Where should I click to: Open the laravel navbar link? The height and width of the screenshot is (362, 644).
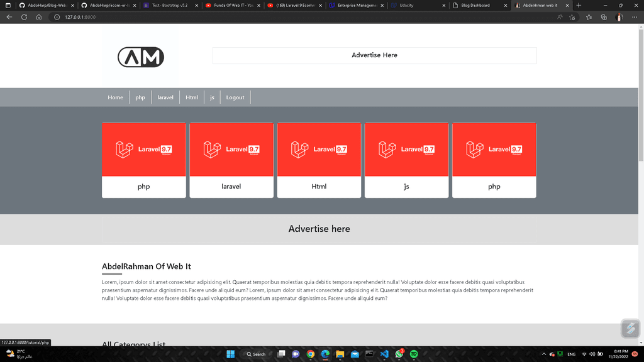click(165, 97)
